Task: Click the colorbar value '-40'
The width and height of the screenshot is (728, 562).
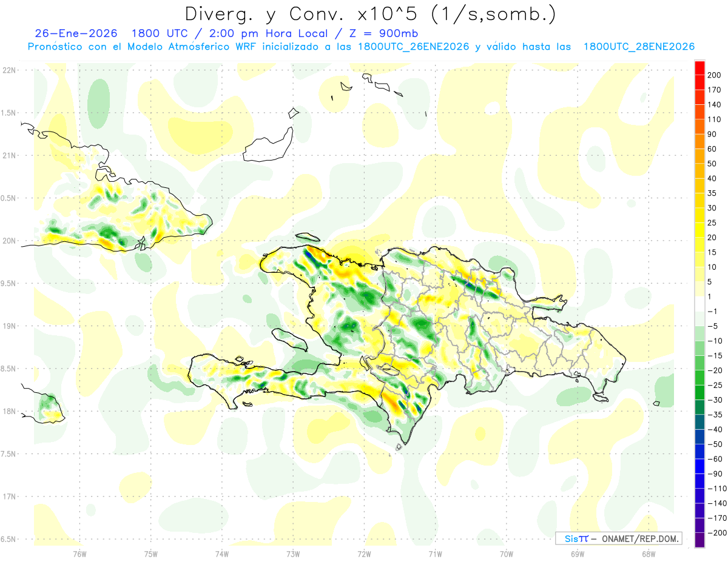Action: [715, 429]
